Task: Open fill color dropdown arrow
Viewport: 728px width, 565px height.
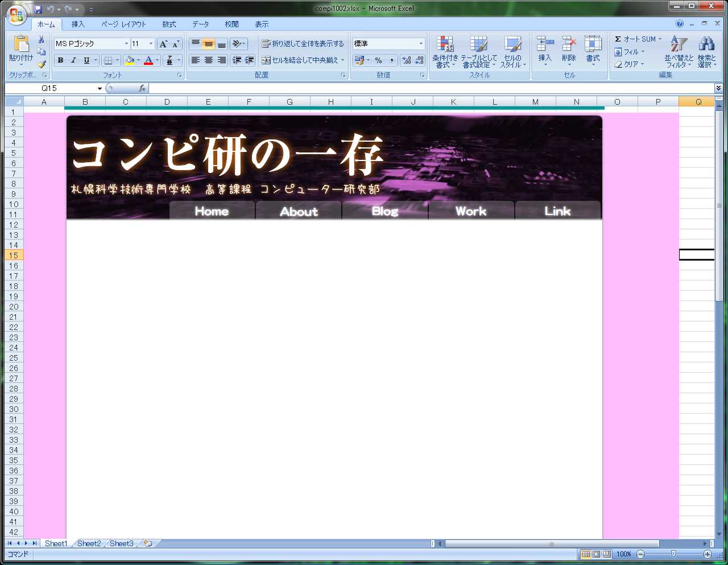Action: click(138, 60)
